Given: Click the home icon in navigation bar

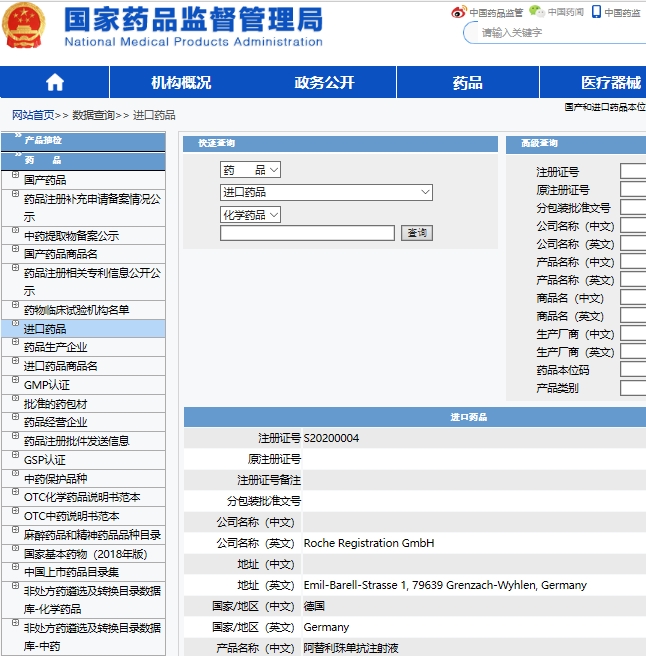Looking at the screenshot, I should (x=55, y=82).
